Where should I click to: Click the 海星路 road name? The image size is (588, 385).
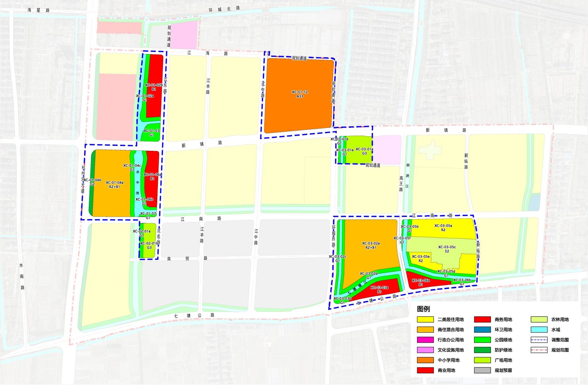pyautogui.click(x=38, y=10)
